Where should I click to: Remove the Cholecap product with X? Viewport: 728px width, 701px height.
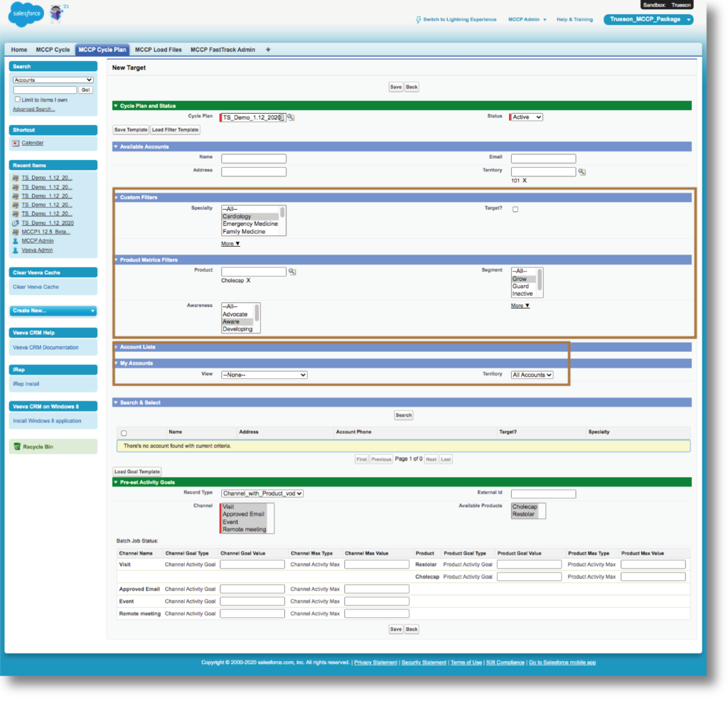(248, 280)
